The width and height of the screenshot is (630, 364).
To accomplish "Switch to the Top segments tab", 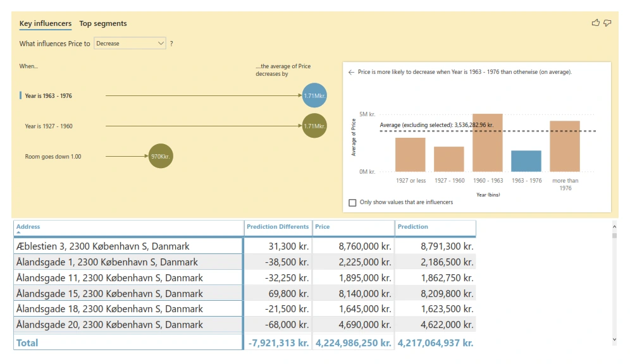I will pos(103,23).
